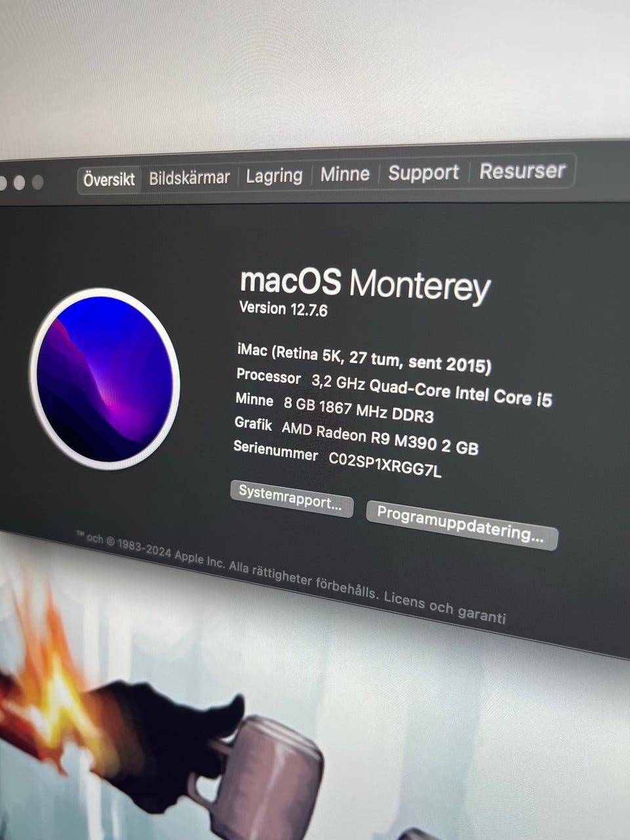Screen dimensions: 630x840
Task: Click the minimize window button
Action: click(20, 183)
